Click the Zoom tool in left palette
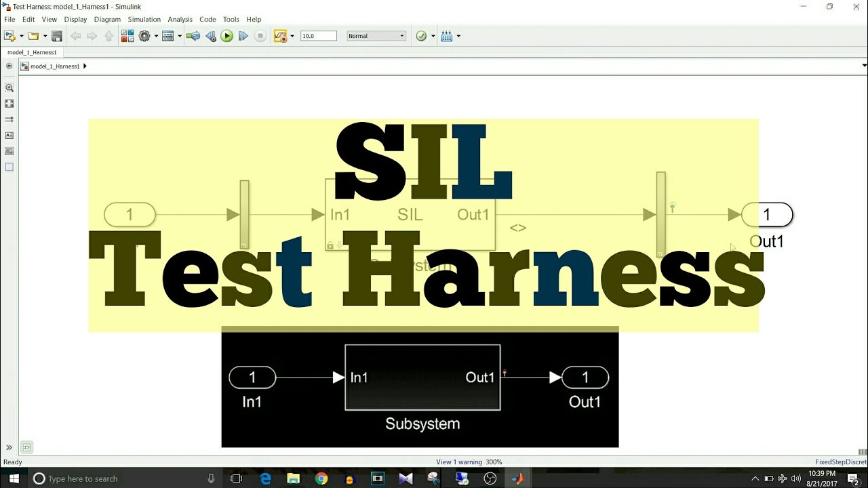Screen dimensions: 868x488 tap(9, 87)
